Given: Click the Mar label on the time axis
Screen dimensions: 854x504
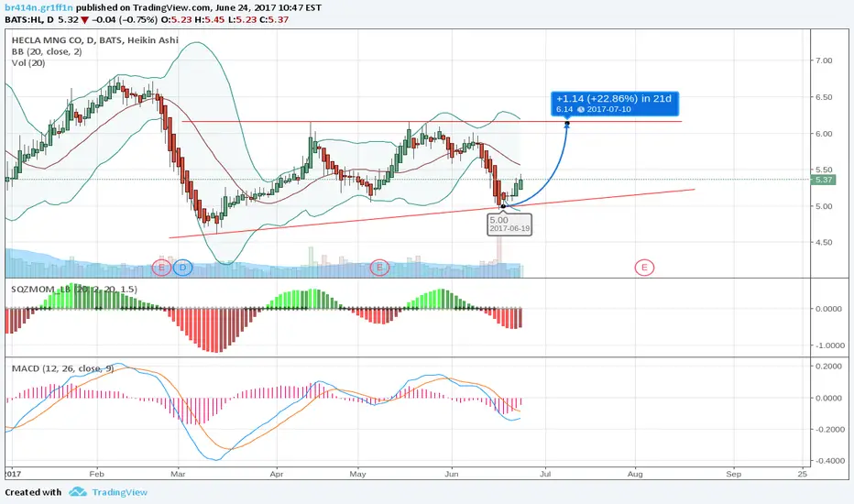Looking at the screenshot, I should click(178, 474).
